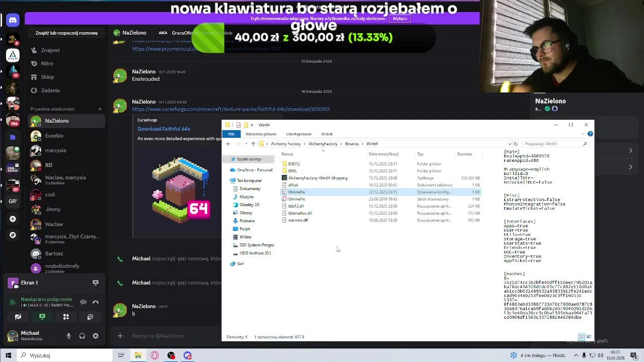Open Download Faithful 64x embed title

164,129
